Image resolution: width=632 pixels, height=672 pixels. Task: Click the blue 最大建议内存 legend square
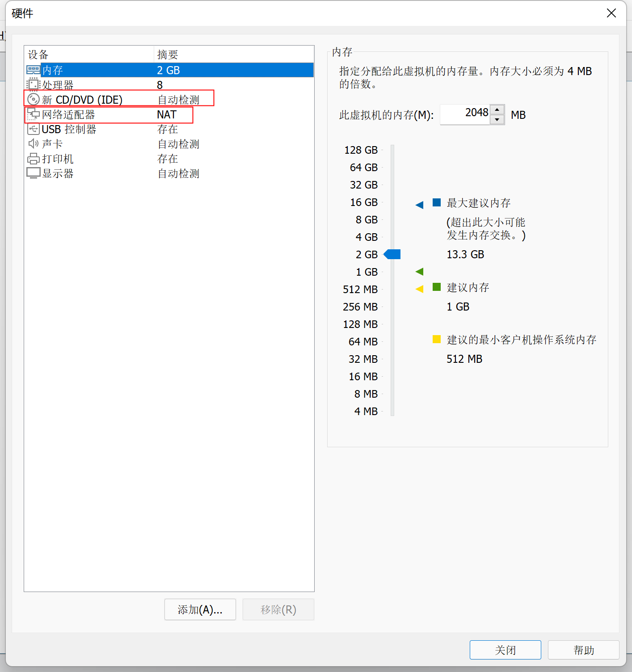coord(437,202)
